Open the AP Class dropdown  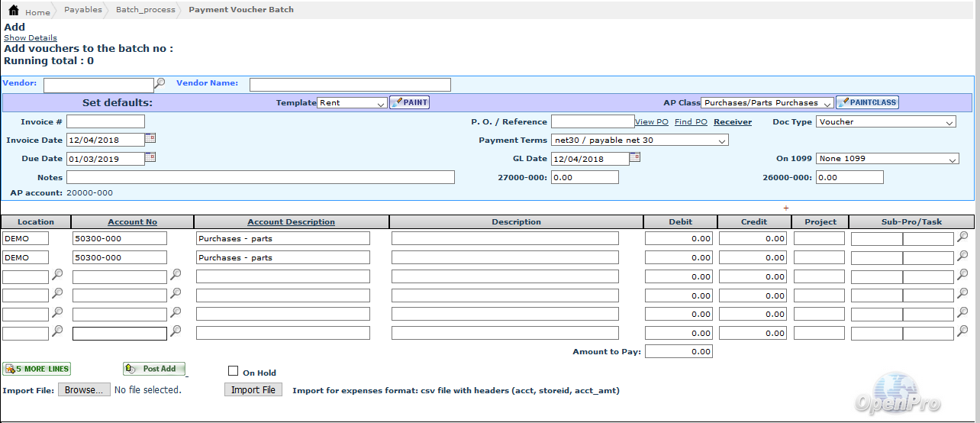[x=767, y=103]
